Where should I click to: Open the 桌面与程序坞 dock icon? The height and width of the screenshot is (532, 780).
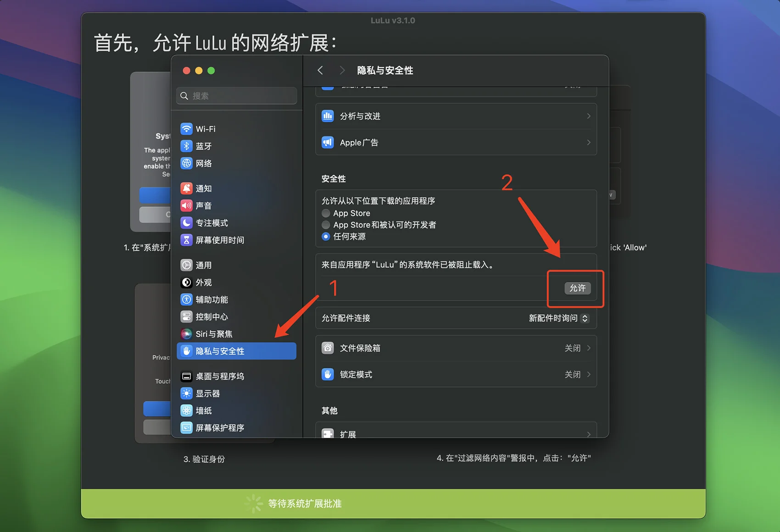tap(186, 377)
